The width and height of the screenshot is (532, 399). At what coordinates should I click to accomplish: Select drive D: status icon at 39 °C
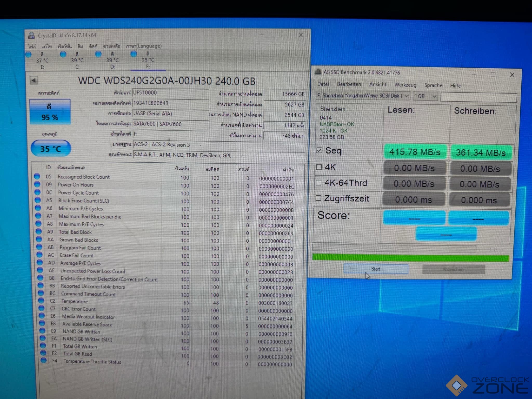(98, 54)
